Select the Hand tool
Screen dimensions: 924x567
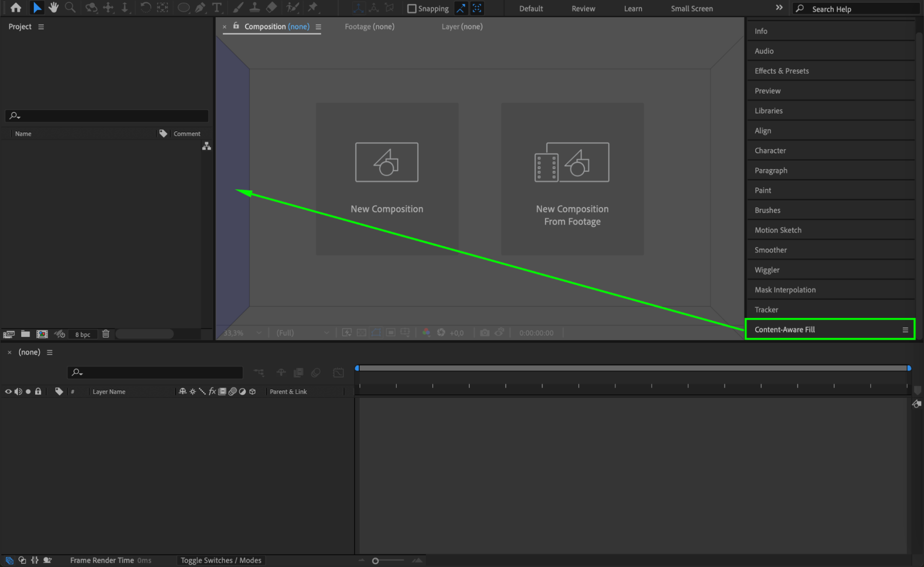(x=53, y=7)
